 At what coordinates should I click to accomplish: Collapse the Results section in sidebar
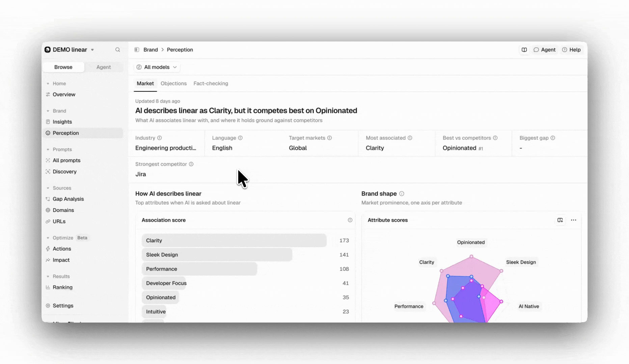(48, 276)
